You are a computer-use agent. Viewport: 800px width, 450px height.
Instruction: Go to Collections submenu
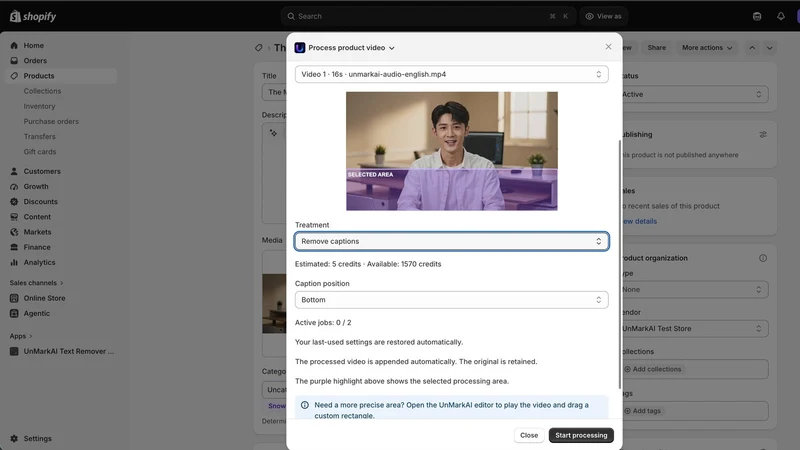tap(42, 91)
